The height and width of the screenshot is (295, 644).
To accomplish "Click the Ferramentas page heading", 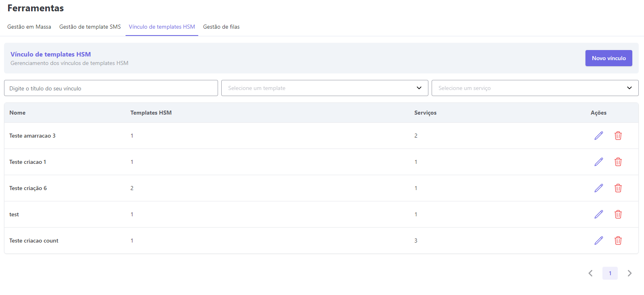I will click(36, 8).
